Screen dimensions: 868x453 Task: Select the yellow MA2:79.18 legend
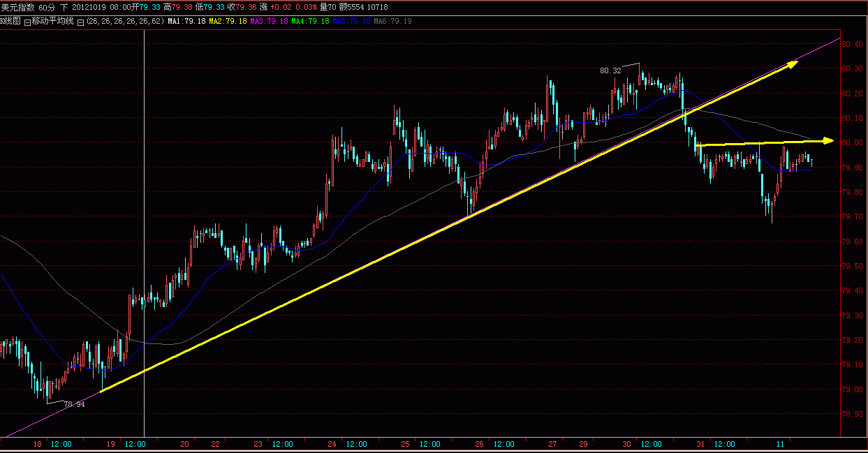228,22
